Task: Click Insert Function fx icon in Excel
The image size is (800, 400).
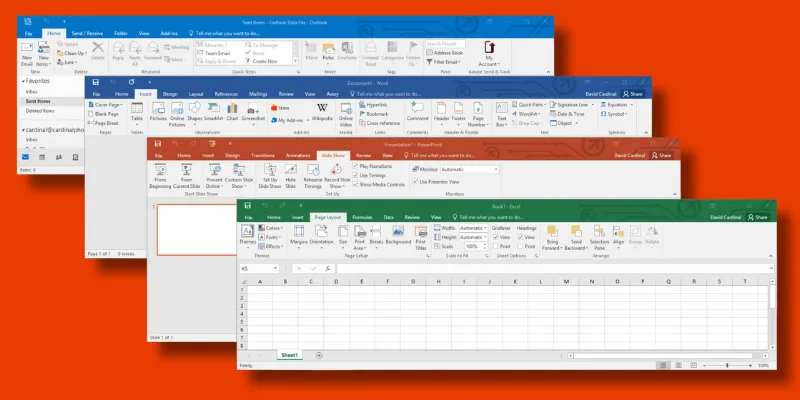Action: click(328, 268)
